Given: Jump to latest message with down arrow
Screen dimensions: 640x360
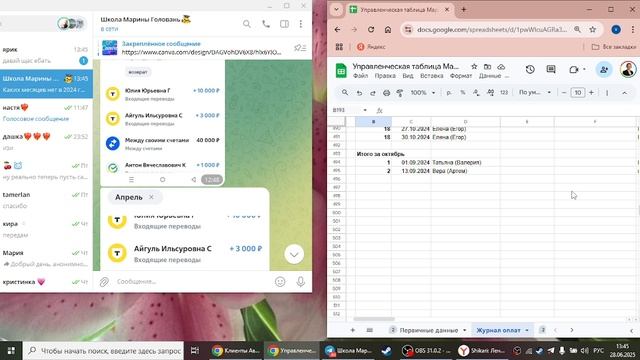Looking at the screenshot, I should (x=294, y=254).
